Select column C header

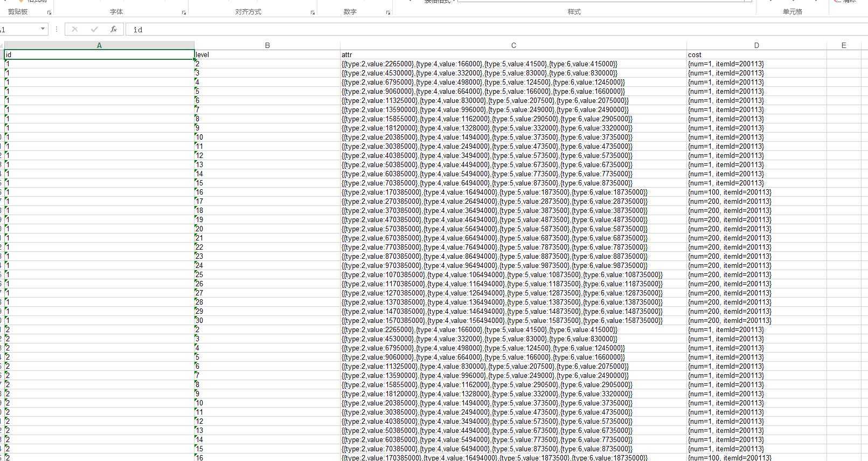(513, 45)
